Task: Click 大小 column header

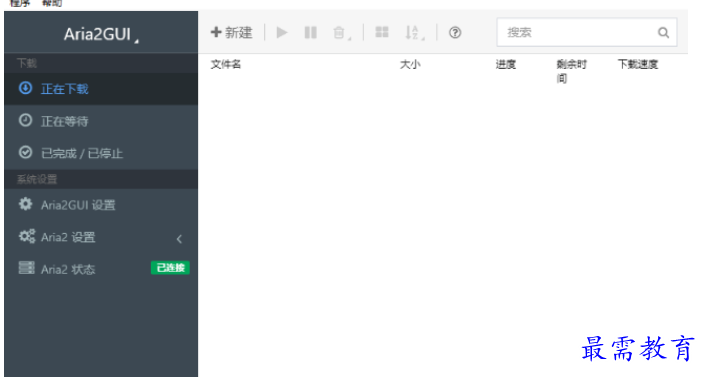Action: 410,65
